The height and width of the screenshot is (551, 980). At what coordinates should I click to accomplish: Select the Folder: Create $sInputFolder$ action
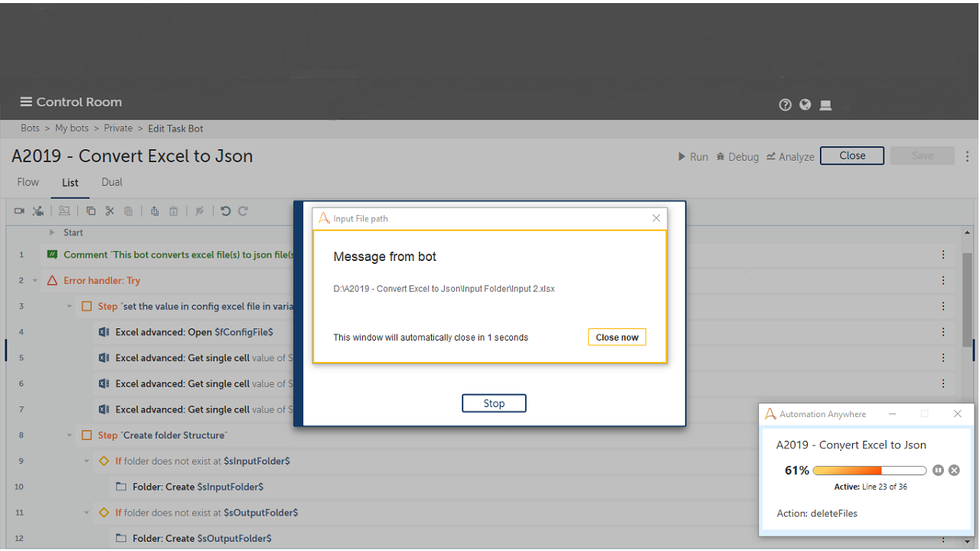click(198, 487)
